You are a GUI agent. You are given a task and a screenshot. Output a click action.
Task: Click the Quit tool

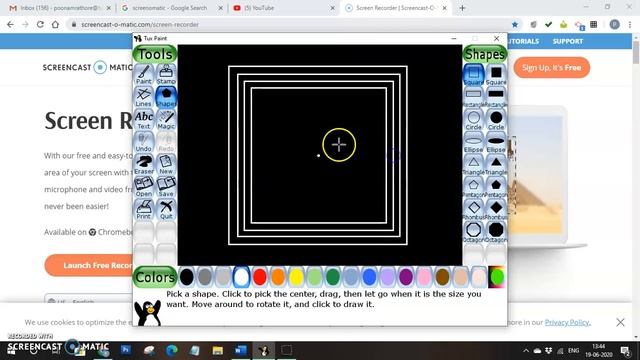point(166,209)
